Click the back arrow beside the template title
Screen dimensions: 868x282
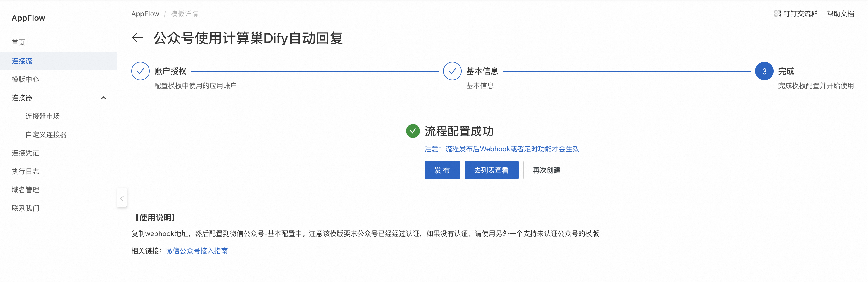point(138,38)
